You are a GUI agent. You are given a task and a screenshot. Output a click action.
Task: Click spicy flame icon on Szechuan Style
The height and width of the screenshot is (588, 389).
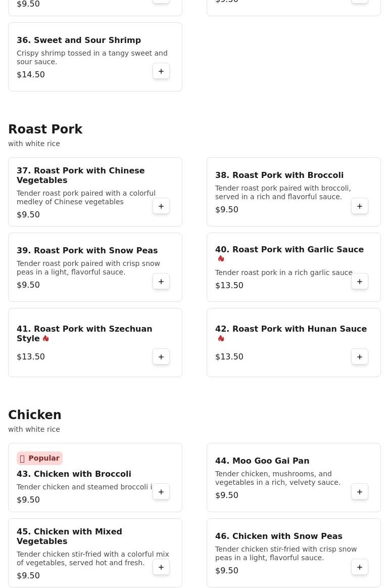(45, 339)
